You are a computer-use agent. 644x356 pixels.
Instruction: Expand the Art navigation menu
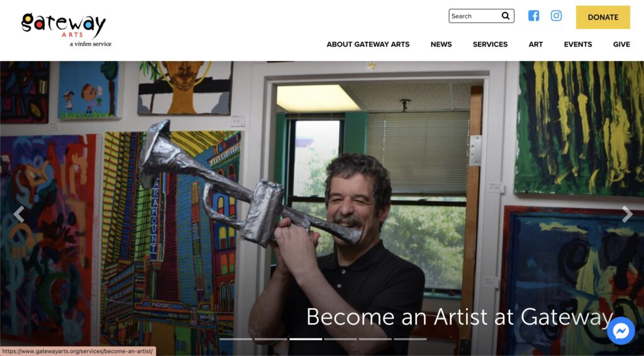click(x=536, y=45)
